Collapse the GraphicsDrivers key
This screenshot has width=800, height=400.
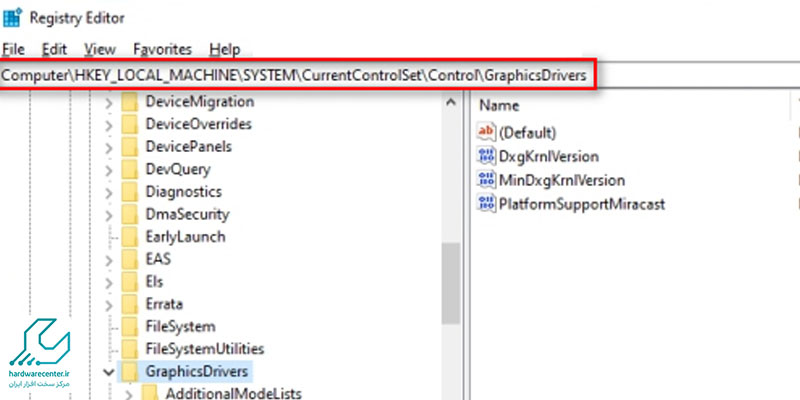point(109,372)
